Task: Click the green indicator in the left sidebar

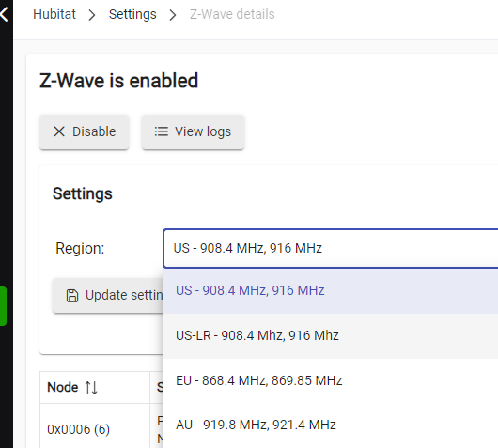Action: point(3,306)
